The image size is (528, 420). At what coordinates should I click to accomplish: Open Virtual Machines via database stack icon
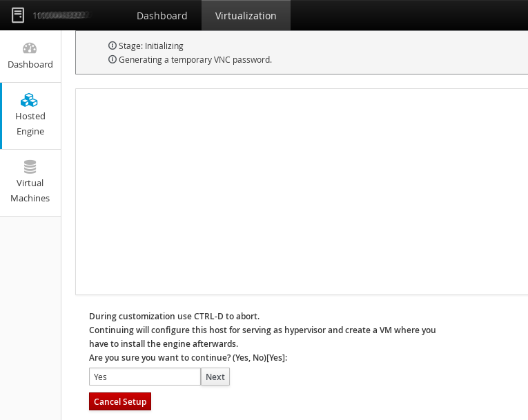click(x=30, y=167)
